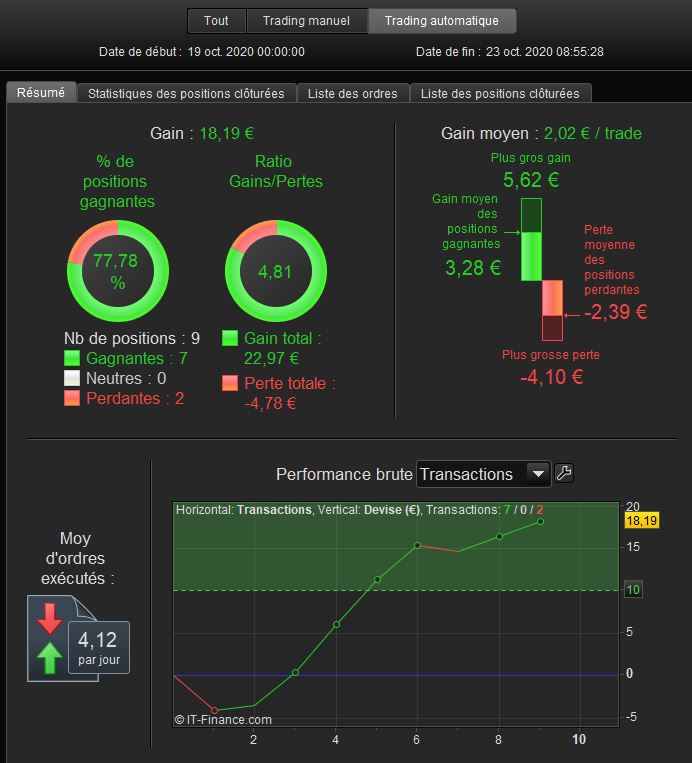Image resolution: width=692 pixels, height=763 pixels.
Task: Click the red Perdantes legend swatch
Action: point(72,398)
